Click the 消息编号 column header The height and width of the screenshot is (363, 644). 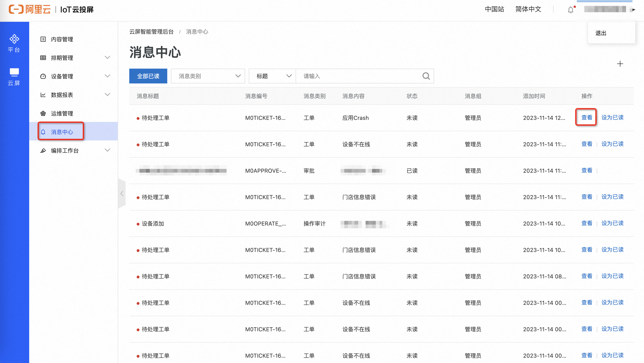256,96
